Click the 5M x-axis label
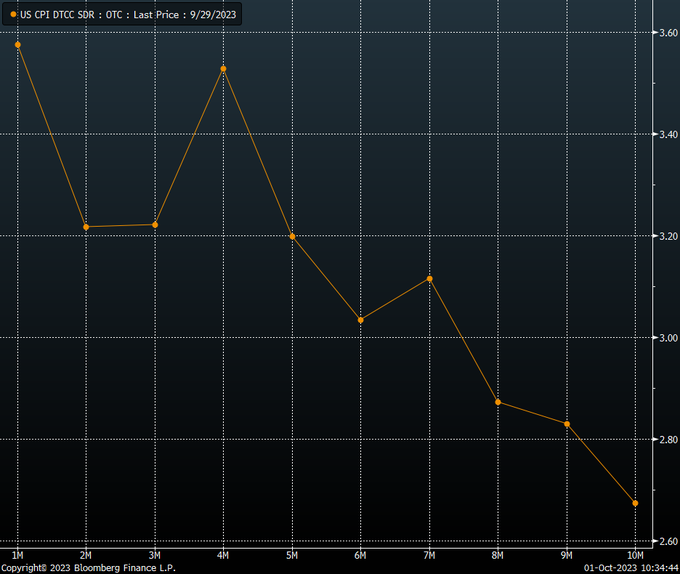Screen dimensions: 680x574 (292, 555)
